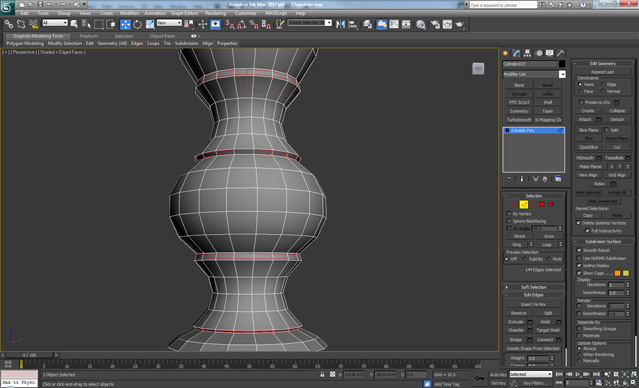Switch to the Utilities hammer panel
Screen dimensions: 639x388
click(561, 53)
